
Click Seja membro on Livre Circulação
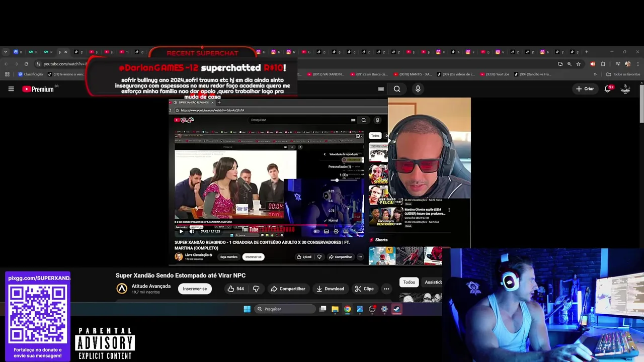click(x=229, y=257)
